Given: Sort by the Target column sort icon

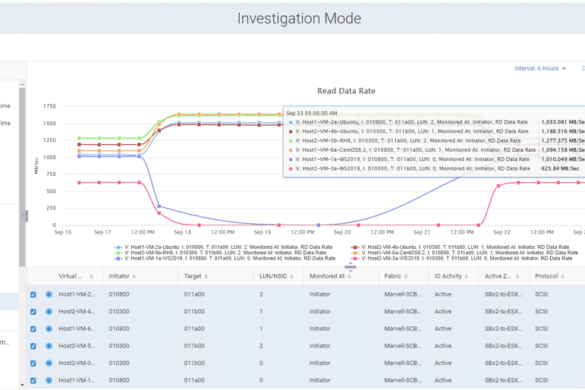Looking at the screenshot, I should point(206,277).
